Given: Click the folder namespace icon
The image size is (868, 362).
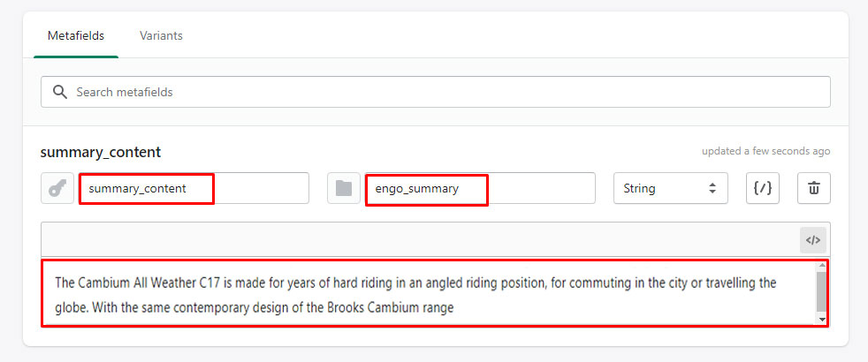Looking at the screenshot, I should (x=344, y=188).
